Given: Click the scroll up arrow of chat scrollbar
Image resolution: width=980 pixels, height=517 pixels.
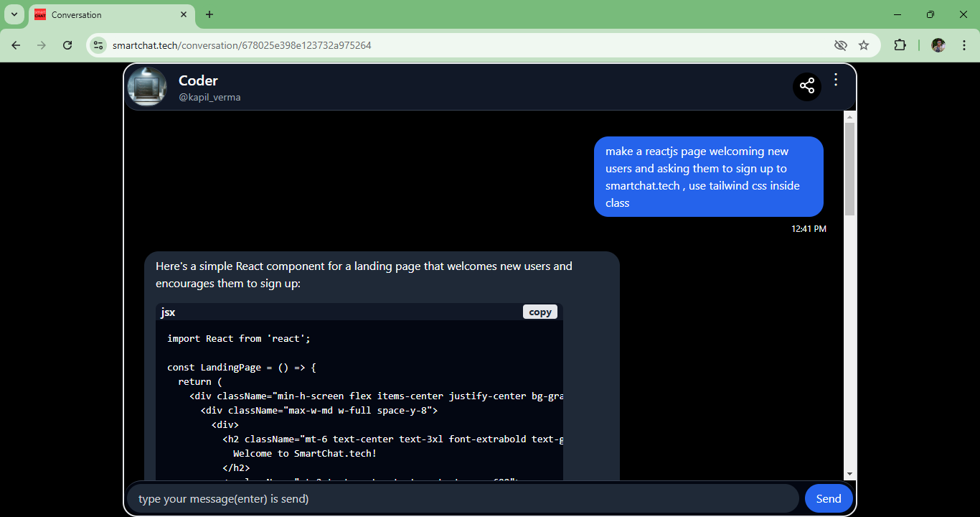Looking at the screenshot, I should point(850,117).
